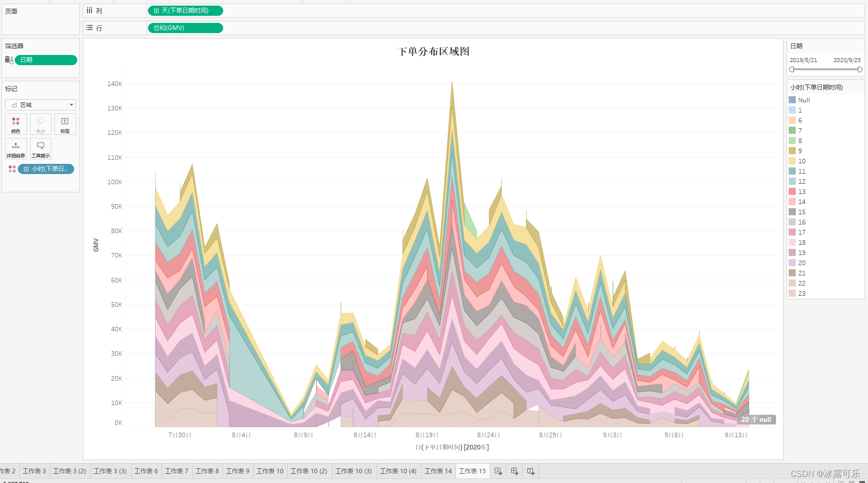Click the data source filter icon beside 日期
Viewport: 868px width, 483px height.
point(9,60)
